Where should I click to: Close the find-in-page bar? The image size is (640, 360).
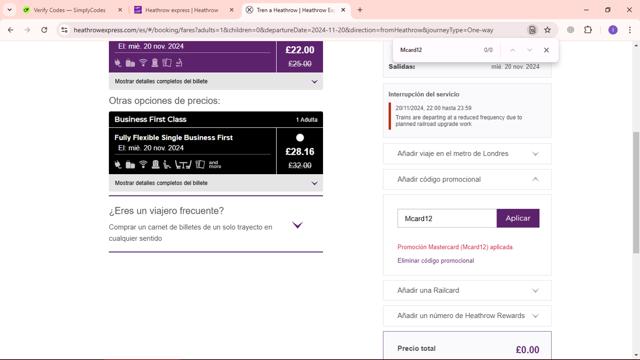tap(546, 50)
